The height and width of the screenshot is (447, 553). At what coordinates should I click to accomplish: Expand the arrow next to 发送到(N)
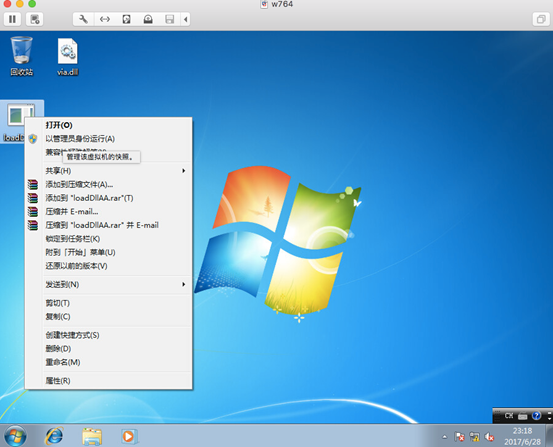point(184,285)
